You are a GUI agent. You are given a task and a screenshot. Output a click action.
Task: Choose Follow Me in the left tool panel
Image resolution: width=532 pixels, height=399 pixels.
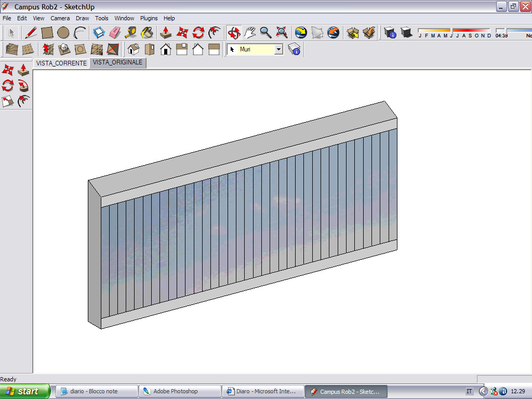[x=23, y=86]
